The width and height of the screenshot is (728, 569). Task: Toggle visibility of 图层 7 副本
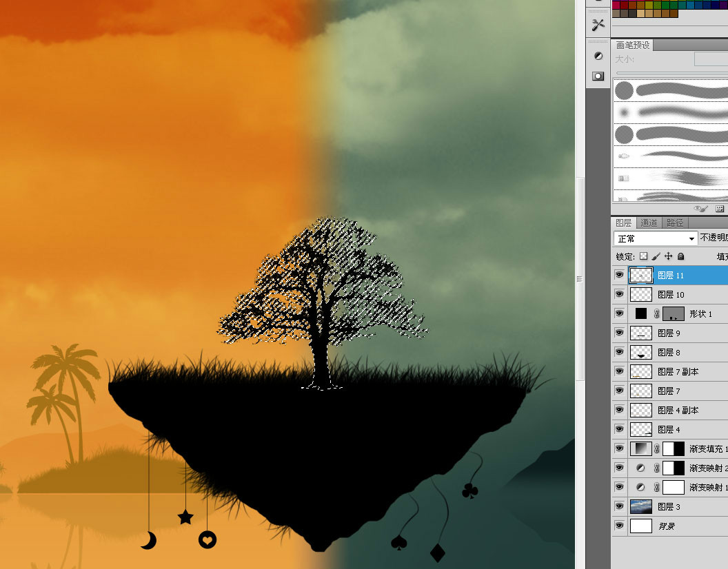click(x=619, y=371)
